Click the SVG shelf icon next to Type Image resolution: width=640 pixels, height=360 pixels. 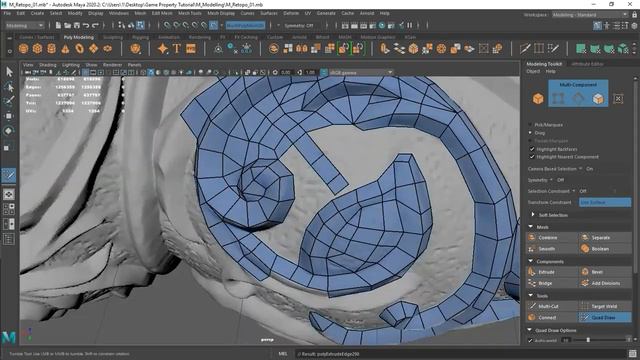click(191, 49)
